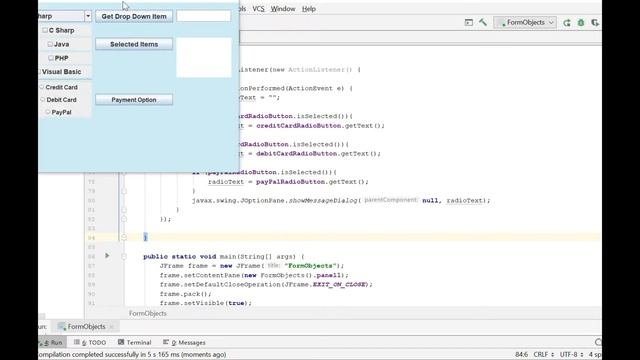Click the Terminal tool window icon
The image size is (640, 360).
click(x=121, y=342)
